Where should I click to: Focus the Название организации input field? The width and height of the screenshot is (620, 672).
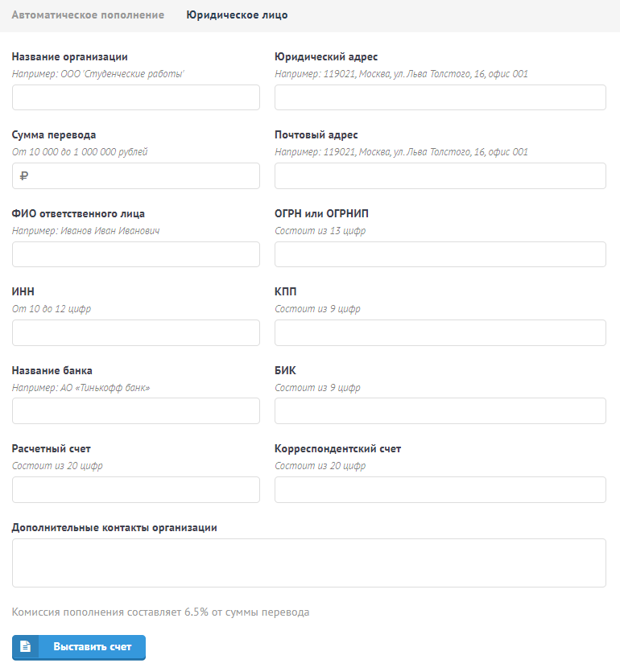136,97
